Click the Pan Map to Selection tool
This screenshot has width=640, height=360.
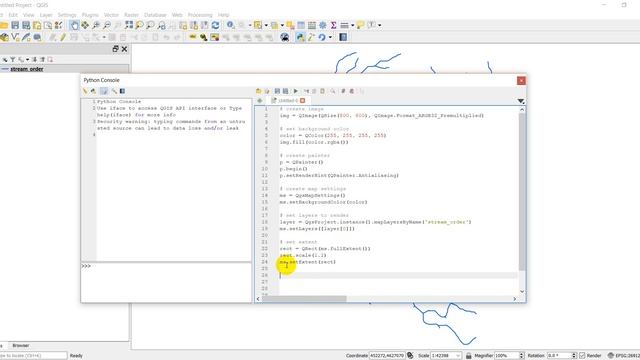tap(85, 25)
